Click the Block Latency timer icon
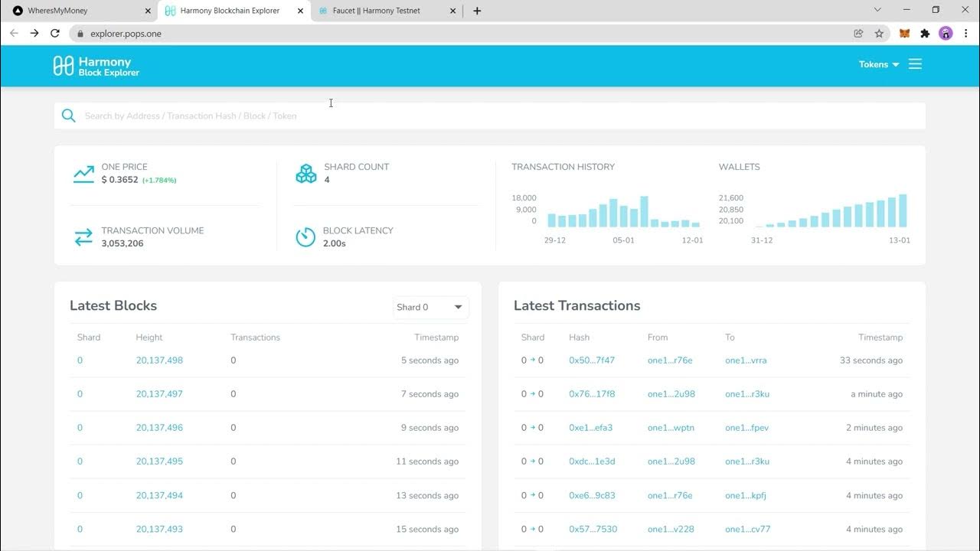This screenshot has width=980, height=551. coord(305,237)
